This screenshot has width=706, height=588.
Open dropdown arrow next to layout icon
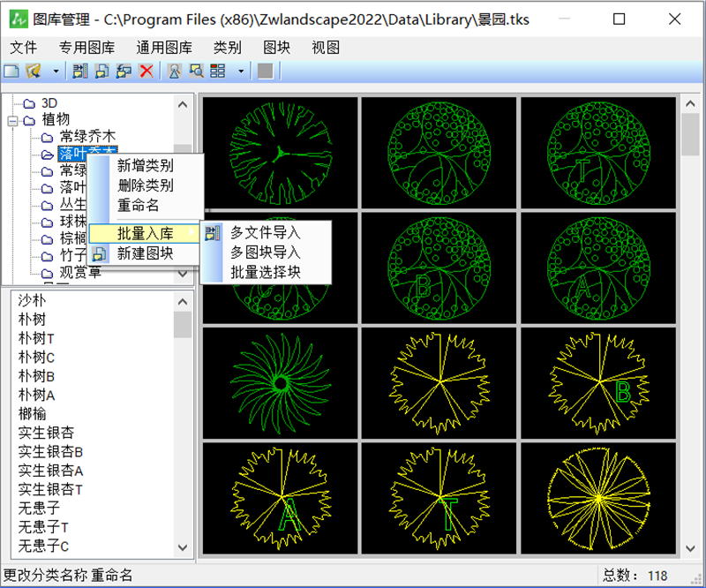click(241, 72)
